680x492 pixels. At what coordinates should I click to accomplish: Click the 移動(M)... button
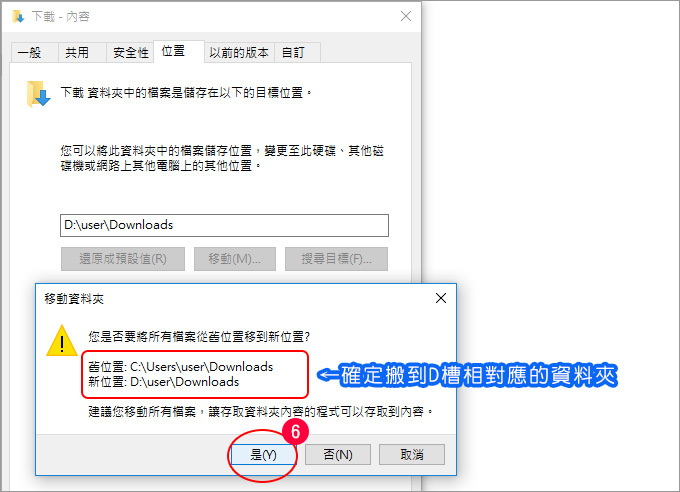pos(235,259)
